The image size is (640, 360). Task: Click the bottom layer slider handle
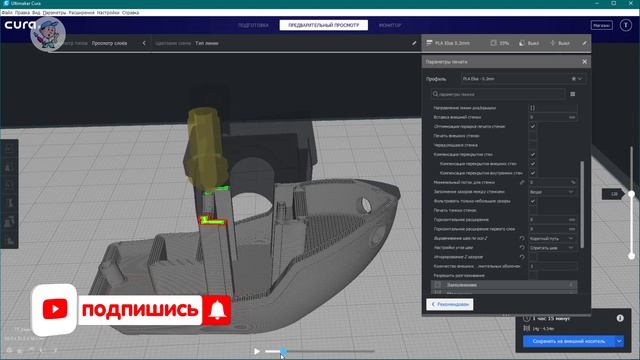(x=631, y=256)
